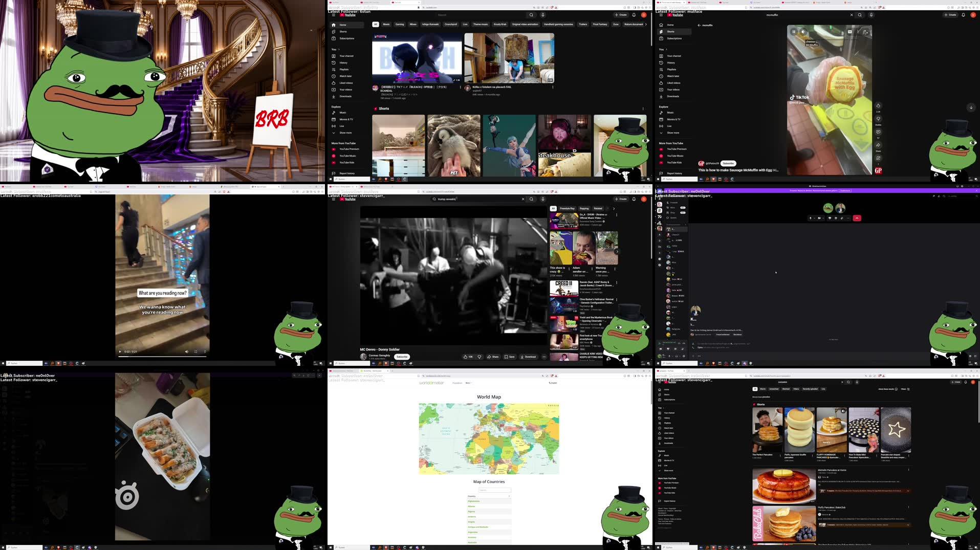Screen dimensions: 980x550
Task: Mute the stairs video player volume
Action: (x=186, y=351)
